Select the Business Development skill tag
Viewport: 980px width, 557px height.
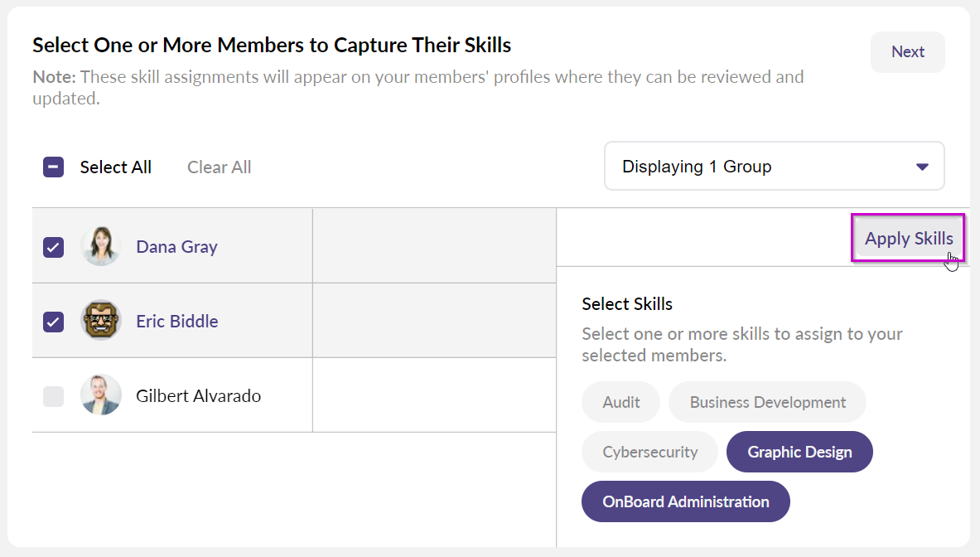[x=767, y=403]
